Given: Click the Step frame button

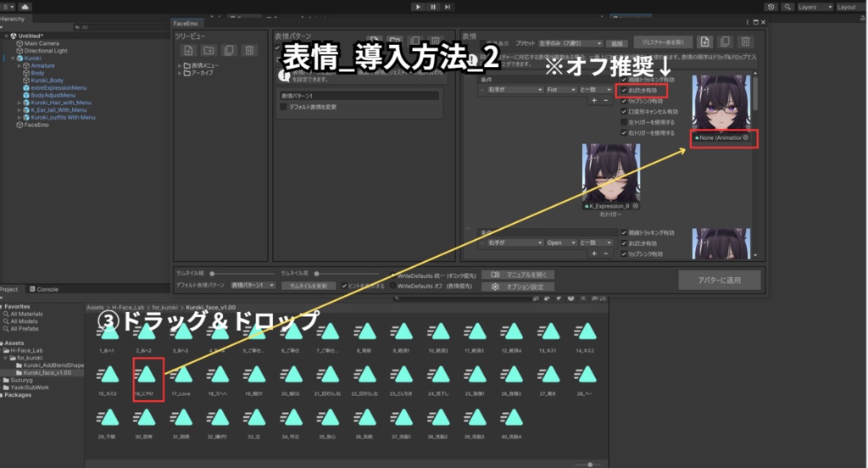Looking at the screenshot, I should click(448, 7).
